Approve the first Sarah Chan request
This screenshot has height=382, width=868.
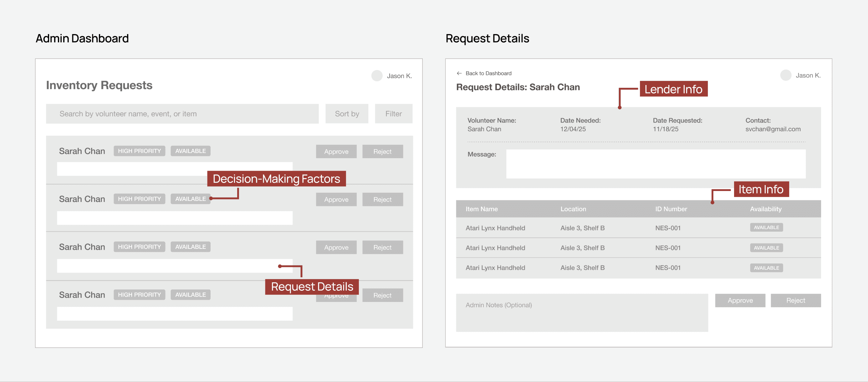tap(336, 151)
